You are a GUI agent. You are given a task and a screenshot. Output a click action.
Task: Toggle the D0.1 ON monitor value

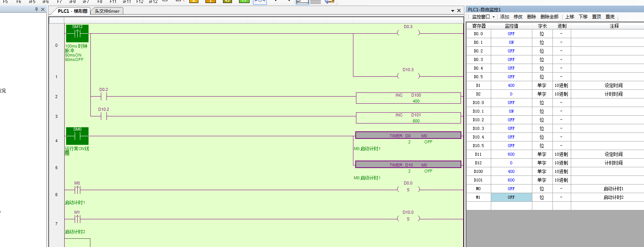(x=511, y=43)
